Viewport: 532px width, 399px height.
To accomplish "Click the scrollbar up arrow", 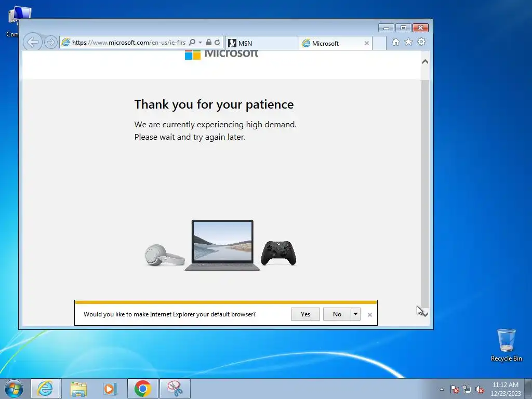I will point(425,62).
